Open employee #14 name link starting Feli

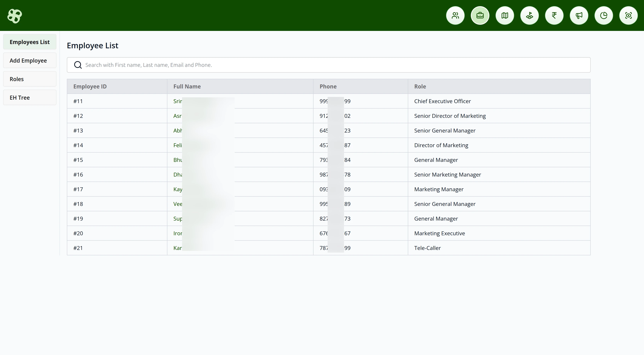point(178,145)
